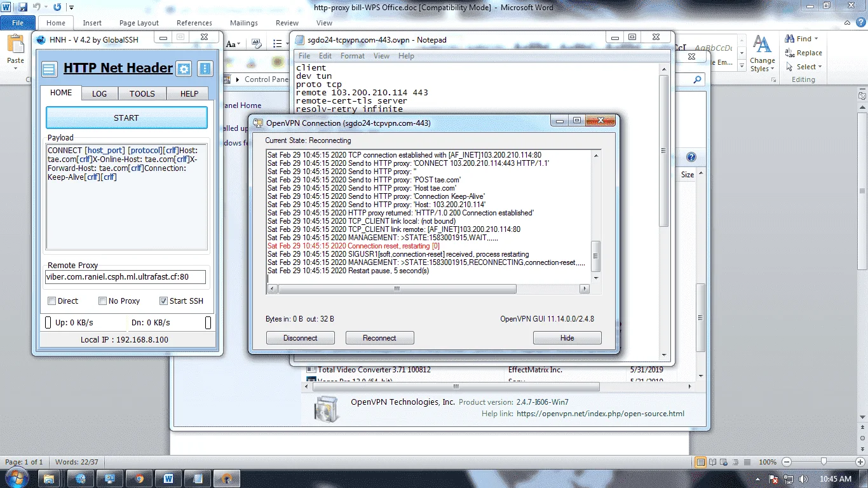868x488 pixels.
Task: Open Notepad's Format menu
Action: pyautogui.click(x=353, y=56)
